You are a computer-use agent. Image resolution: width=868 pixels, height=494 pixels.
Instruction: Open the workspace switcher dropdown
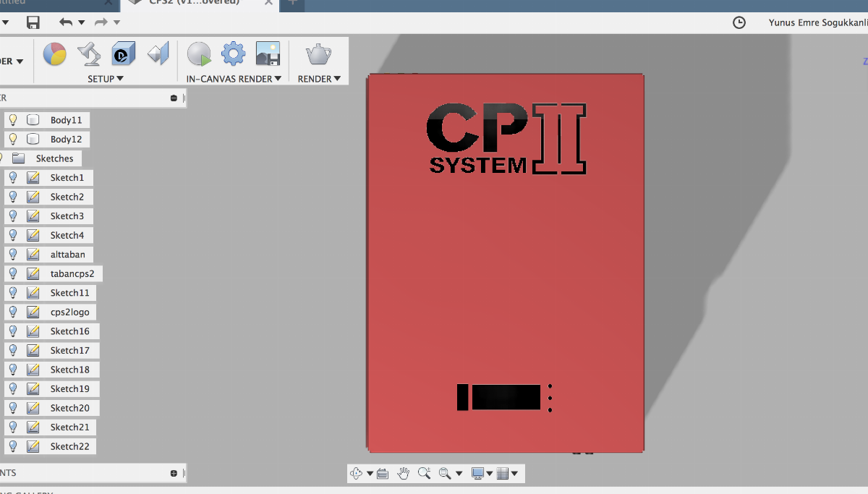click(12, 61)
